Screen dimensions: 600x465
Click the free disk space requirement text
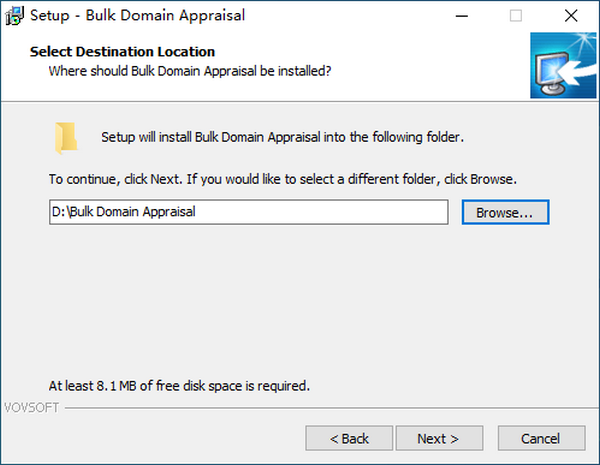point(179,384)
